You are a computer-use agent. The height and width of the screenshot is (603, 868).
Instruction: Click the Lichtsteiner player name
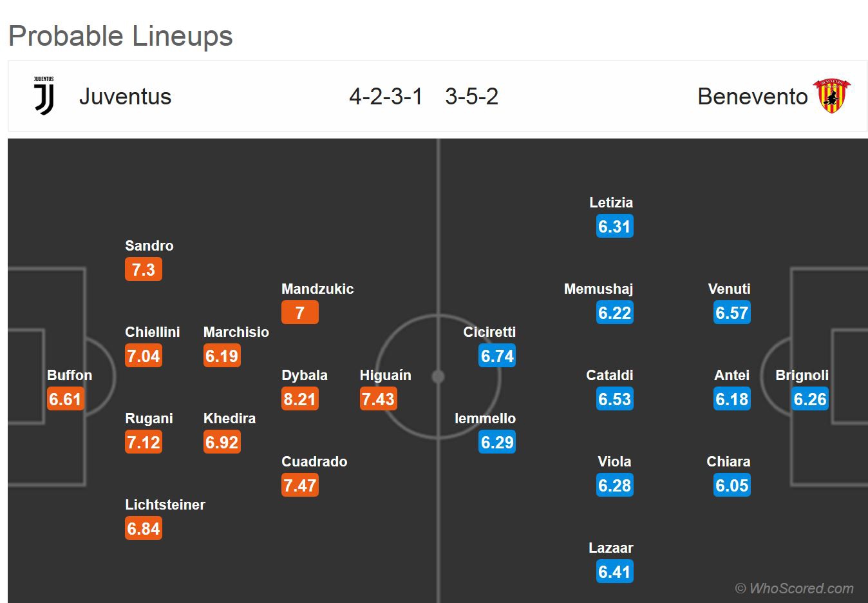point(165,505)
